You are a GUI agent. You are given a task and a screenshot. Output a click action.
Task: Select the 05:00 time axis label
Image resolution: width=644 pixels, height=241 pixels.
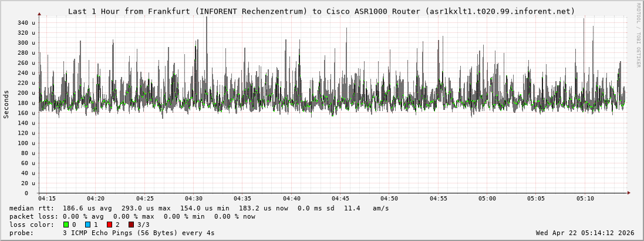pyautogui.click(x=487, y=199)
